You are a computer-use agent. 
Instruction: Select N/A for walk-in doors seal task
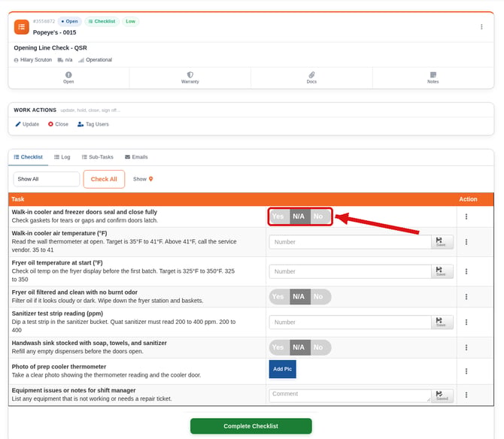300,216
